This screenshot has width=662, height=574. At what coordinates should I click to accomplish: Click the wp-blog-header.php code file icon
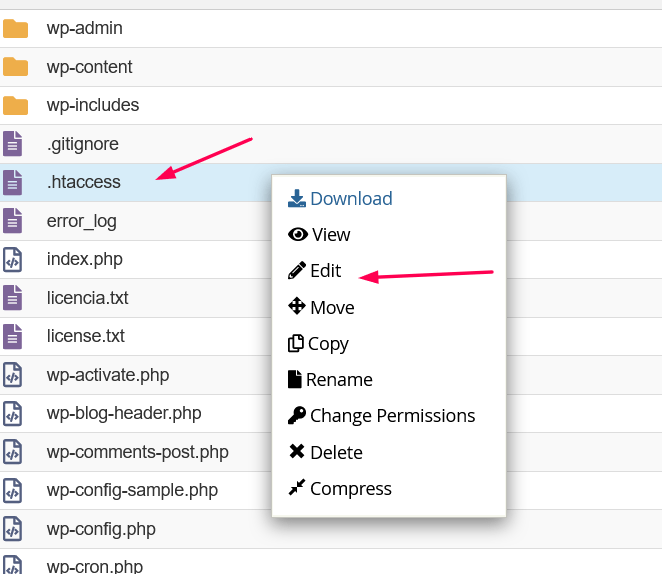(12, 413)
